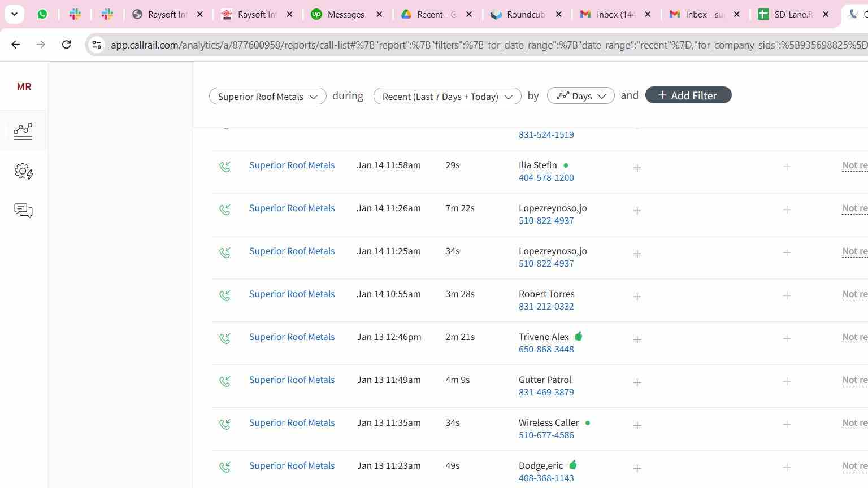Click Not reviewed status in Gutter Patrol row
Screen dimensions: 868x488
855,380
